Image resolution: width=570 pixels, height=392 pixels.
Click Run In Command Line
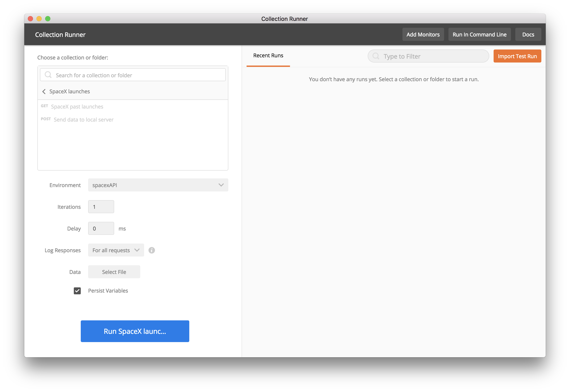pos(479,34)
